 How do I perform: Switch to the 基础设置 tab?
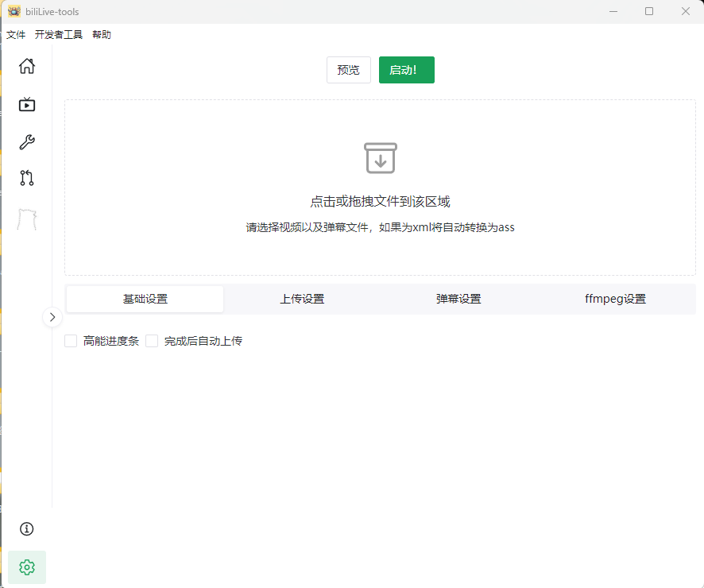pyautogui.click(x=145, y=299)
